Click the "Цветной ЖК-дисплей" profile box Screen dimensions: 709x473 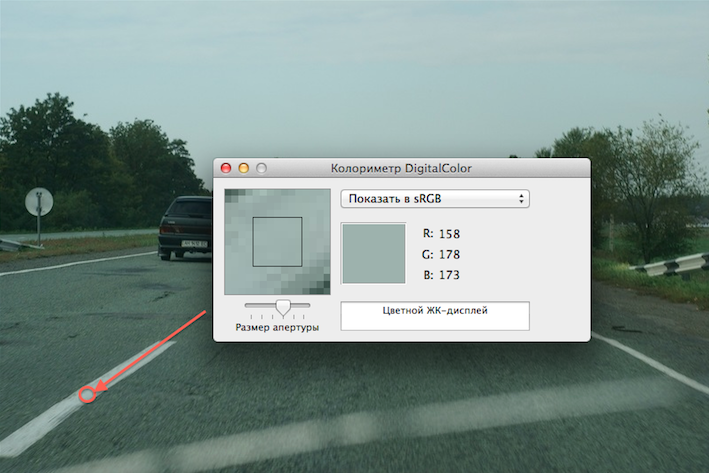click(435, 316)
